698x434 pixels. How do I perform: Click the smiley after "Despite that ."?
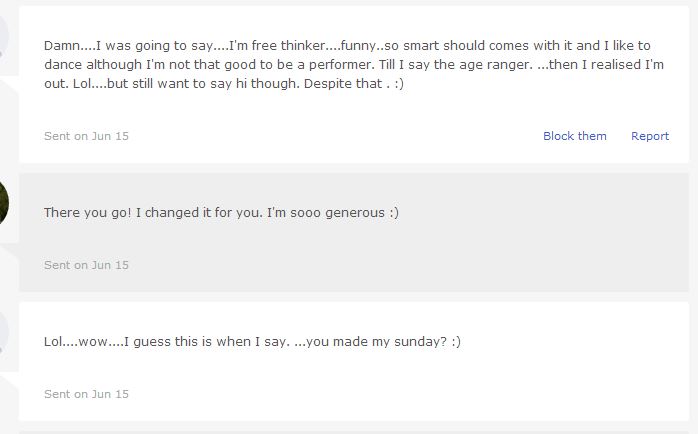pos(399,84)
